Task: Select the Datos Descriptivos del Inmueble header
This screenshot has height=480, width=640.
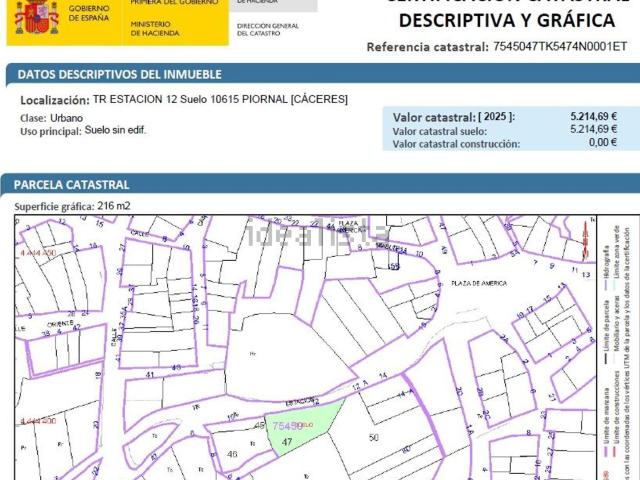Action: [120, 74]
